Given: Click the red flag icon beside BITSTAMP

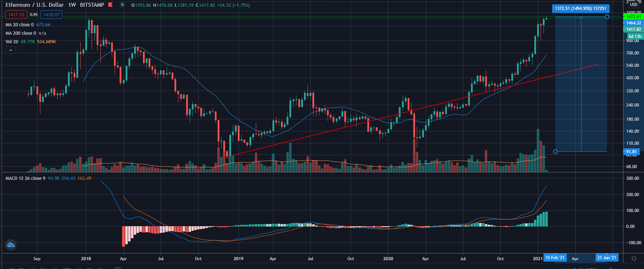Looking at the screenshot, I should 110,5.
